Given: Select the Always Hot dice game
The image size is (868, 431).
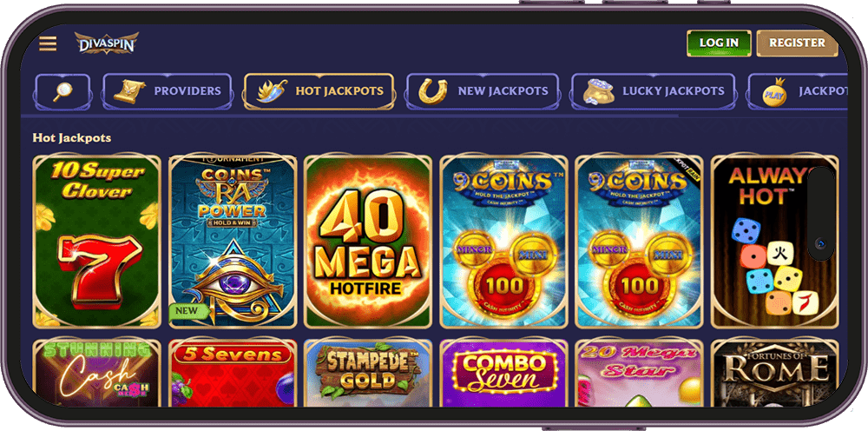Looking at the screenshot, I should tap(774, 241).
